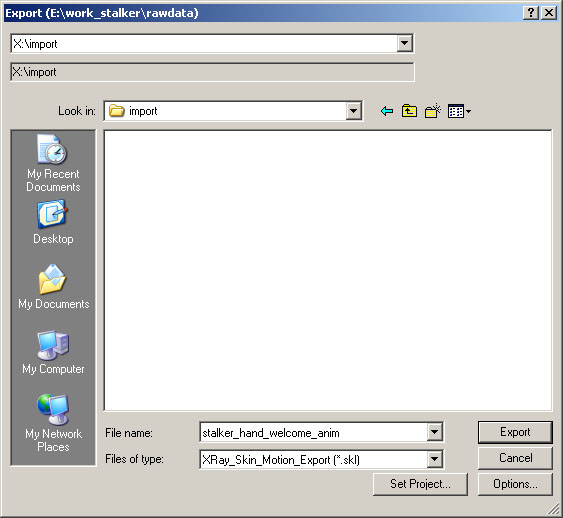
Task: Expand the X:\import path history dropdown
Action: pyautogui.click(x=404, y=43)
